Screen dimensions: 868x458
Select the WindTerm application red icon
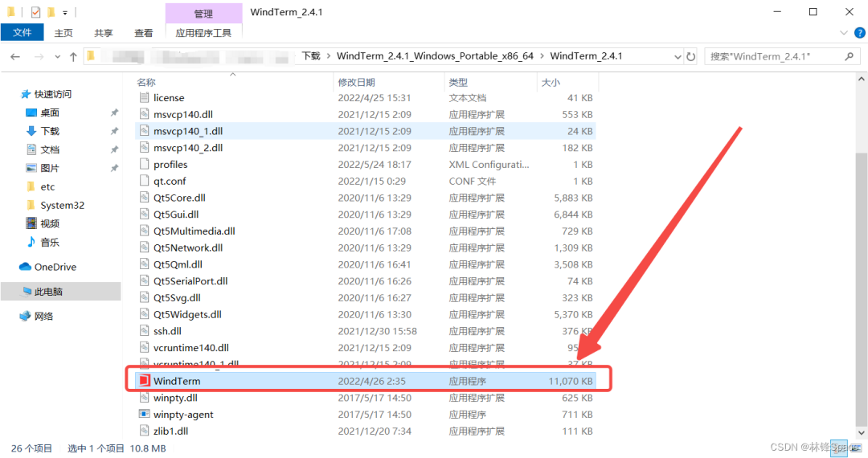tap(144, 381)
